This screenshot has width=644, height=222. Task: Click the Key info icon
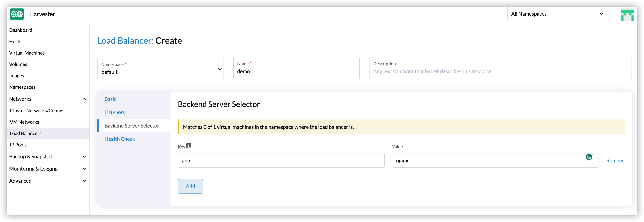point(189,146)
